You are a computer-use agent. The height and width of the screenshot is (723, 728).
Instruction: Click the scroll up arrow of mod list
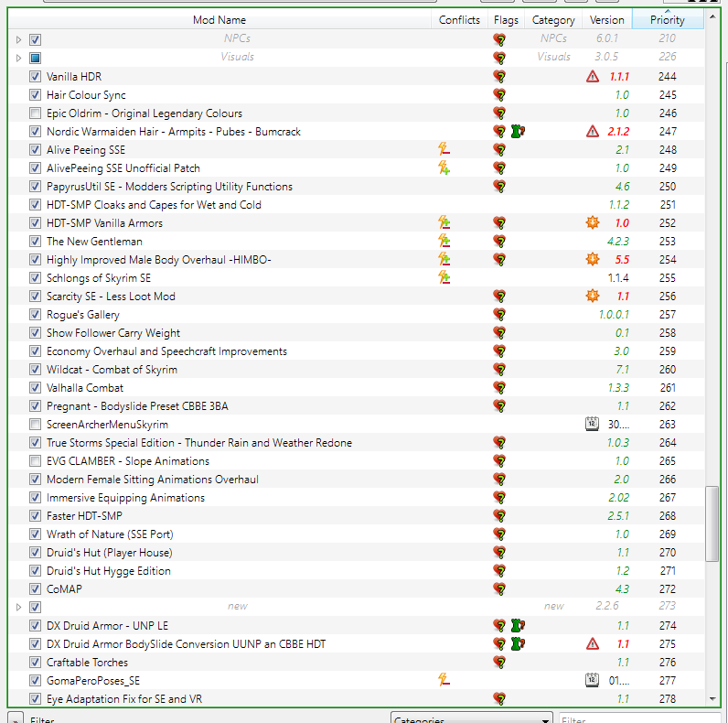(712, 17)
